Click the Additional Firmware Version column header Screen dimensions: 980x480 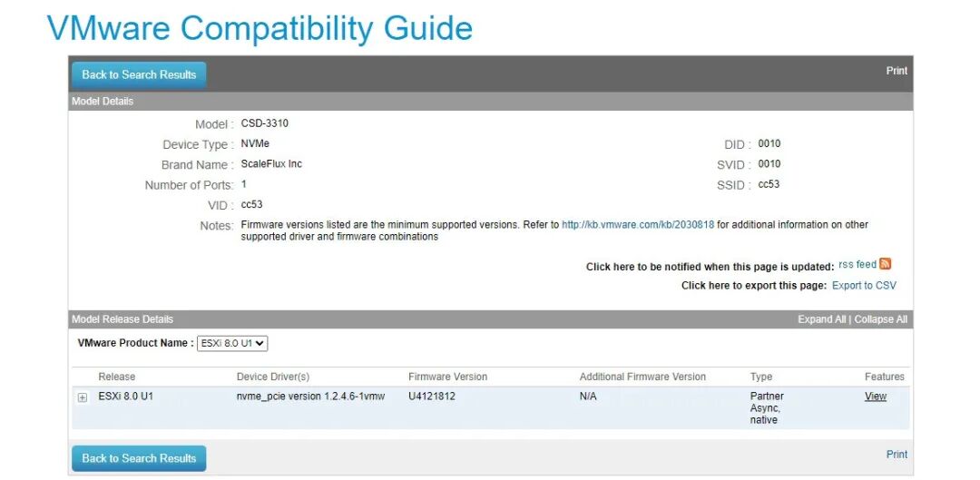coord(642,377)
